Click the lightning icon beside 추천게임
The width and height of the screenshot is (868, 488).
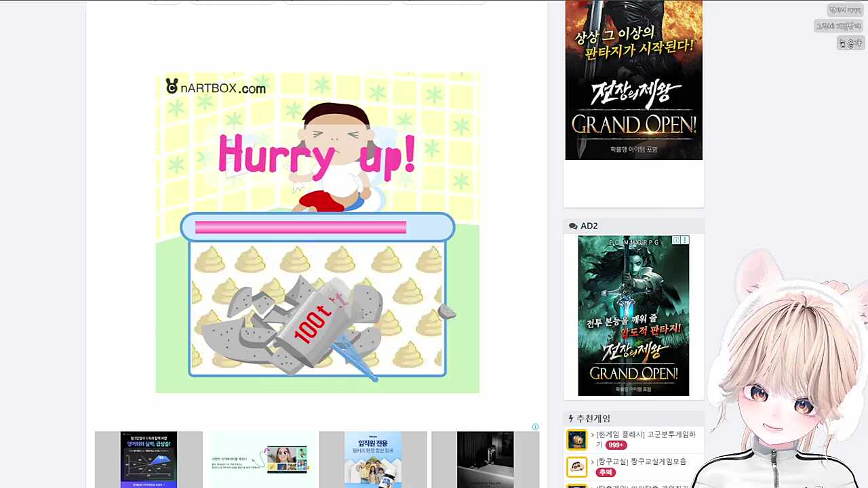(571, 419)
